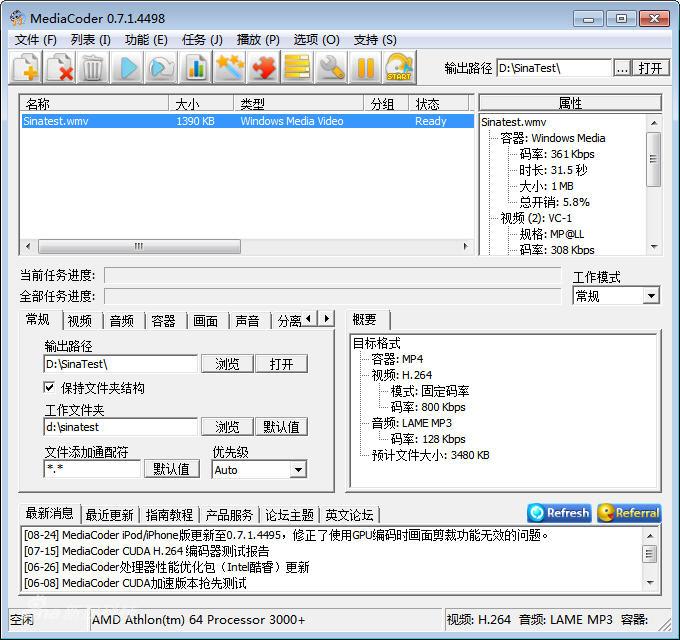Click the 工作文件夹 d:\sinatest input field
The width and height of the screenshot is (680, 640).
tap(121, 427)
